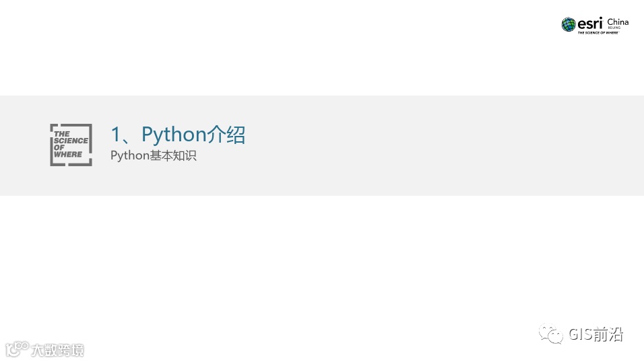Click the WeChat speech bubble icon

551,334
